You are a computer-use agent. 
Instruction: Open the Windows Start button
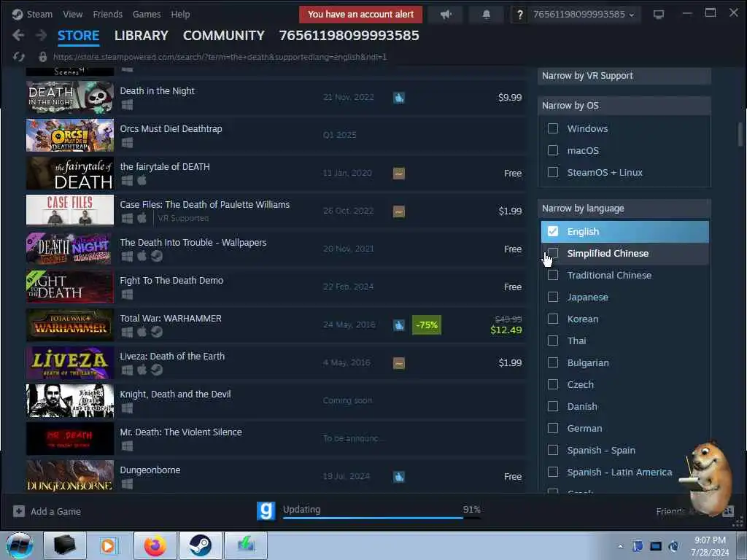coord(19,545)
